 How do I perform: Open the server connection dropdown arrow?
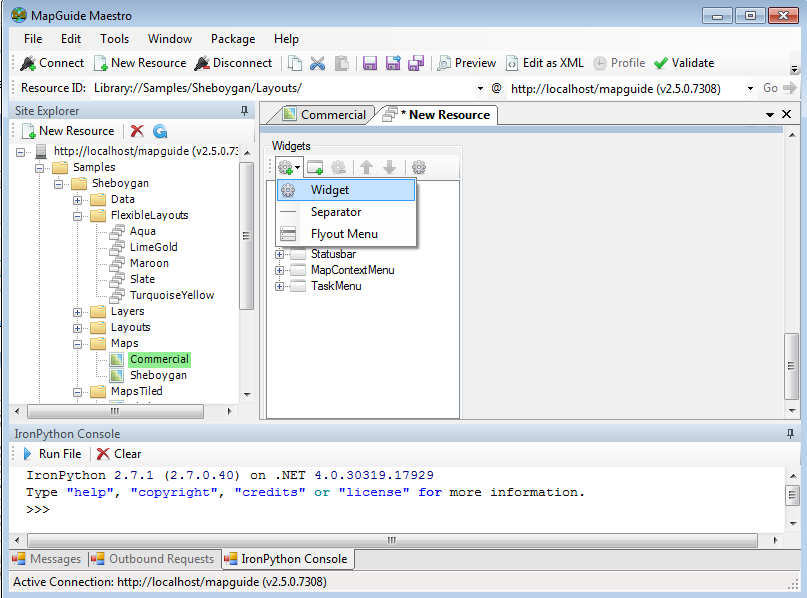[x=750, y=89]
